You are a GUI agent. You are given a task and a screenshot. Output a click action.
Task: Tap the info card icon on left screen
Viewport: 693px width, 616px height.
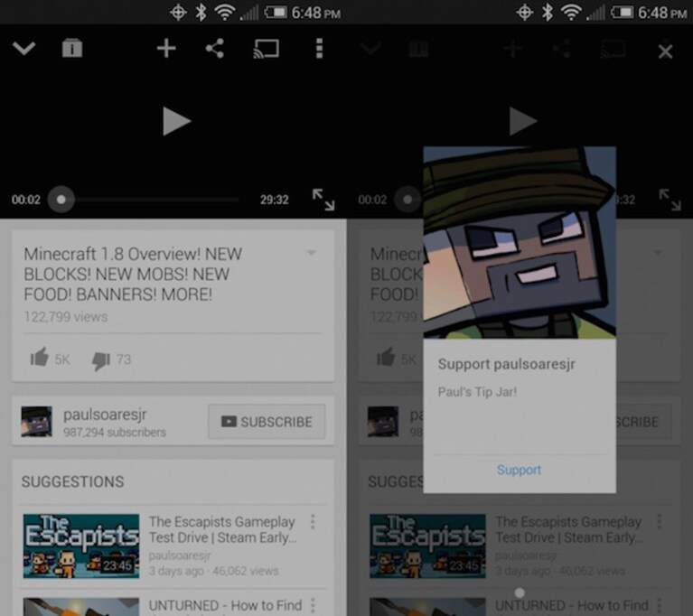coord(72,48)
